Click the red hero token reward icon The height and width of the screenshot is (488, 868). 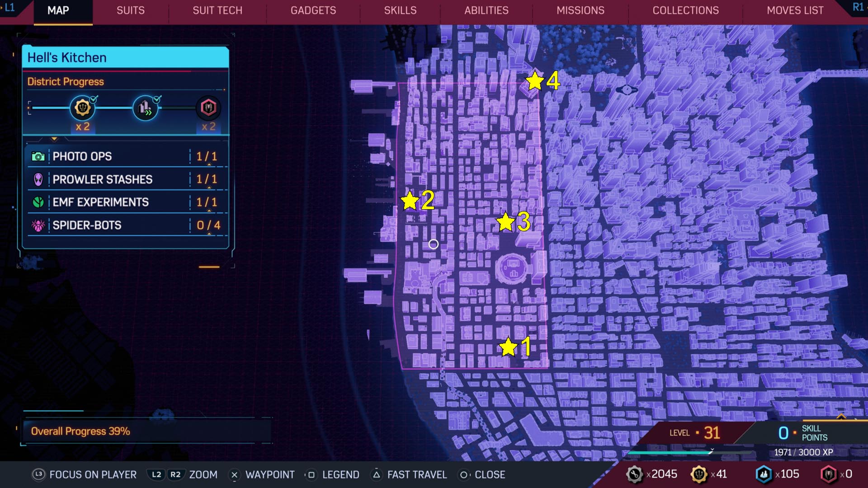coord(208,108)
